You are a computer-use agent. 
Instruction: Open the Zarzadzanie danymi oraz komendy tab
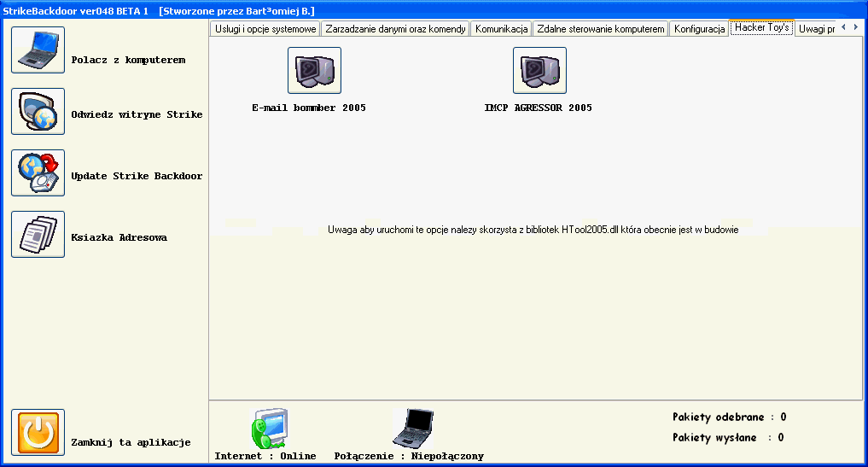(x=395, y=29)
